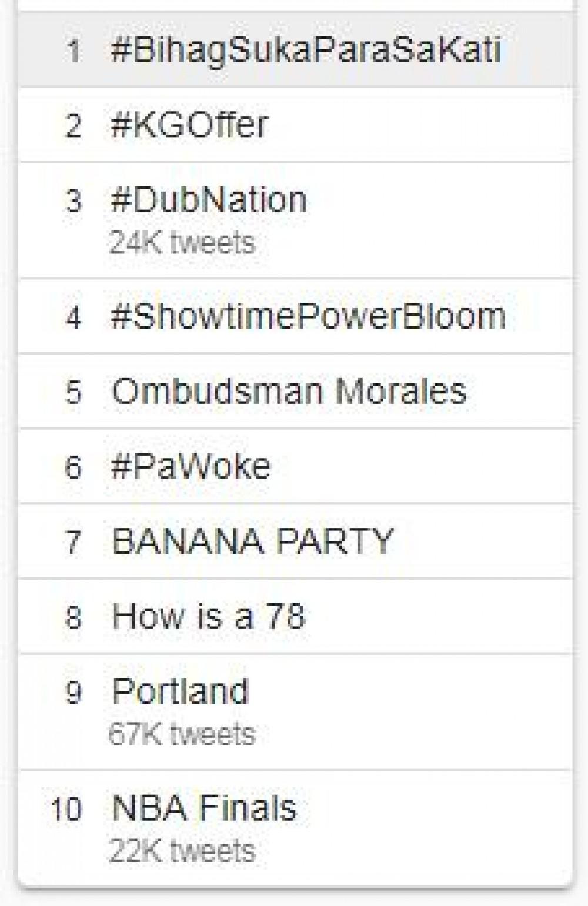Click the NBA Finals trend
Image resolution: width=588 pixels, height=906 pixels.
(x=204, y=808)
